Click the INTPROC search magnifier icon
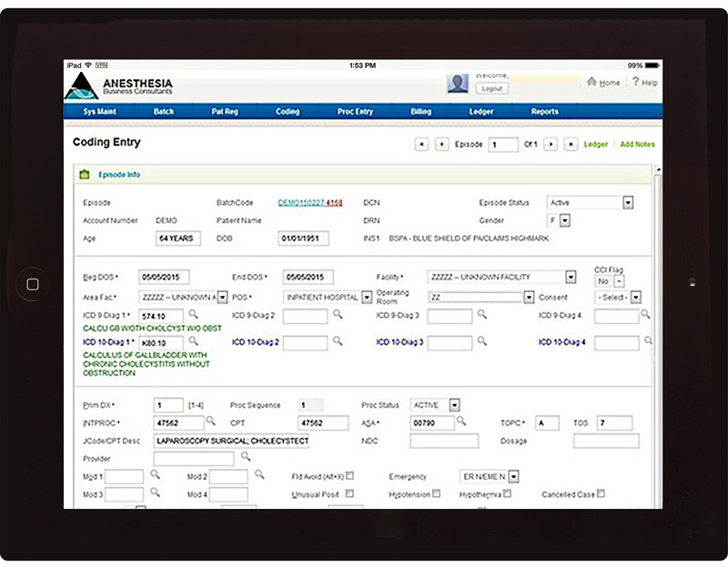The width and height of the screenshot is (728, 568). tap(212, 421)
